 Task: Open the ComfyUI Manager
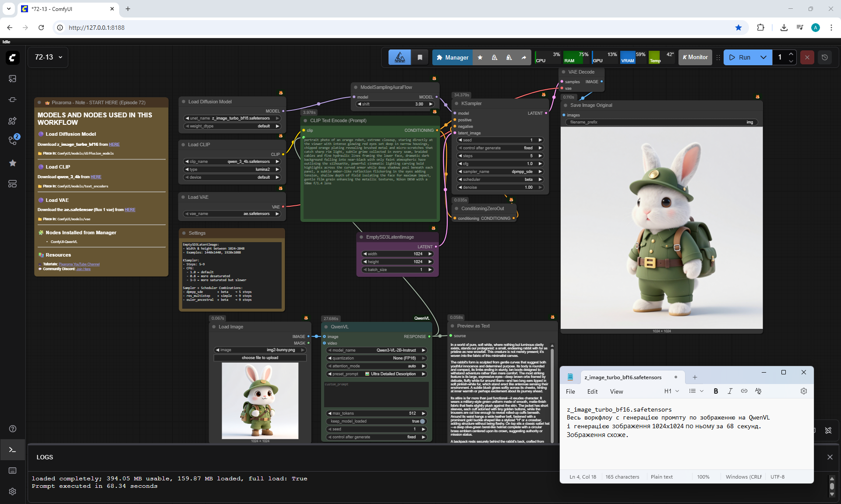pyautogui.click(x=452, y=57)
